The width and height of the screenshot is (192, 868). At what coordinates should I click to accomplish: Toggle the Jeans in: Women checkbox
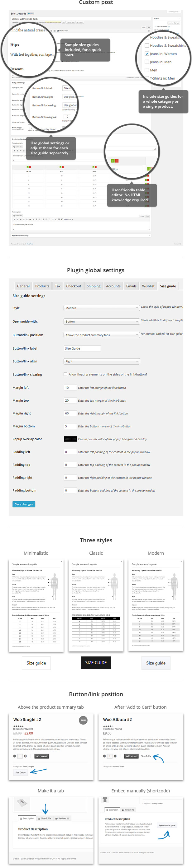coord(147,54)
